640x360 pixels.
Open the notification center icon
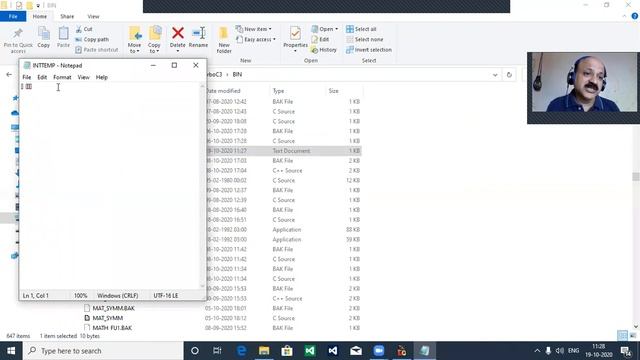tap(626, 351)
